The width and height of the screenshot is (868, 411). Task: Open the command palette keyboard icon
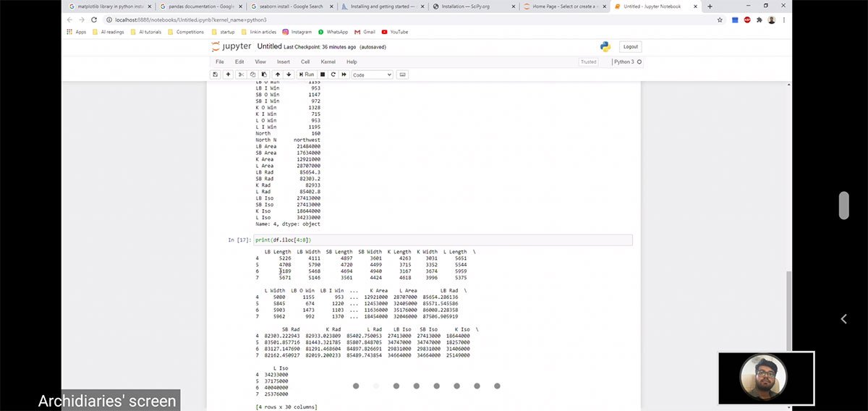[x=403, y=75]
